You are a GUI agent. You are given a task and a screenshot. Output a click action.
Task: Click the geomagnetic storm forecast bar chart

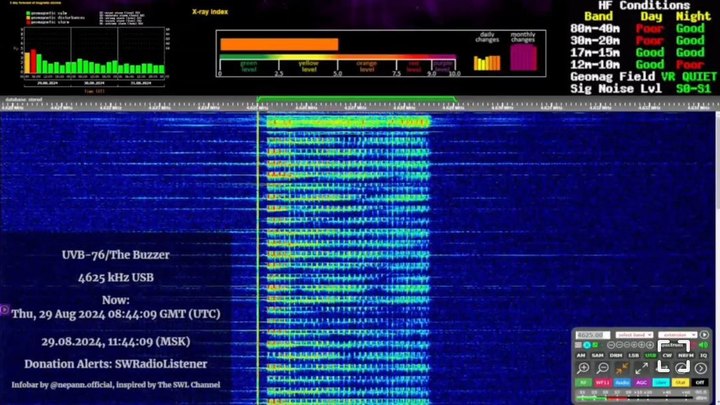point(94,51)
